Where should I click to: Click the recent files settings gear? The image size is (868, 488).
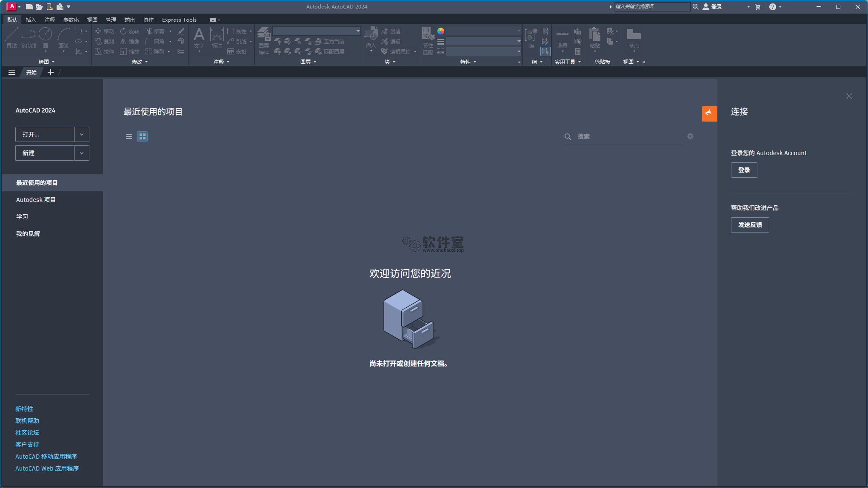[x=690, y=136]
